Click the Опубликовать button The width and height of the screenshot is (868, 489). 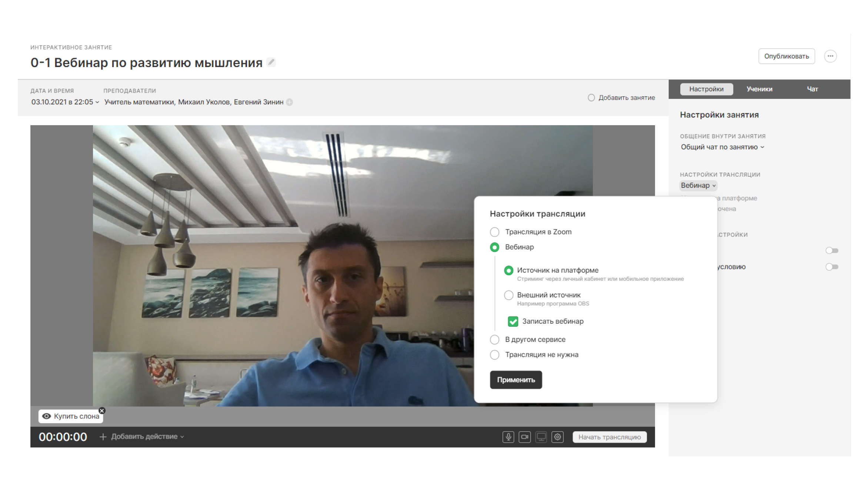click(787, 56)
